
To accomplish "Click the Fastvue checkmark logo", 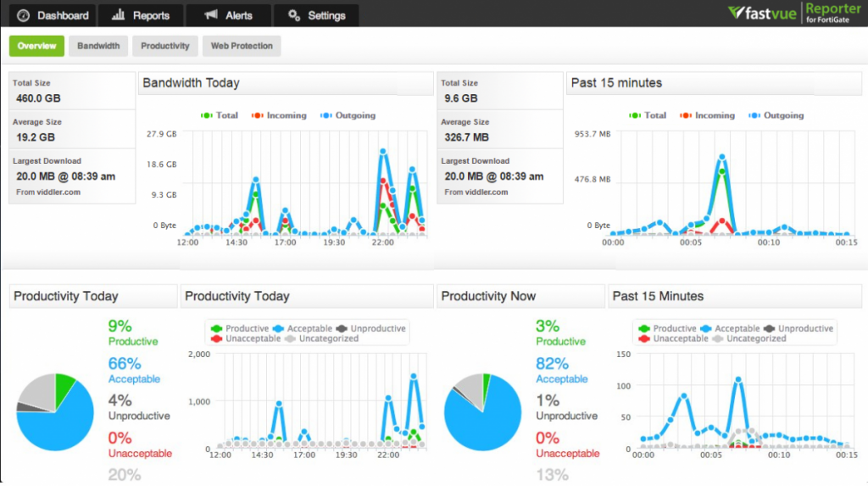I will point(737,14).
